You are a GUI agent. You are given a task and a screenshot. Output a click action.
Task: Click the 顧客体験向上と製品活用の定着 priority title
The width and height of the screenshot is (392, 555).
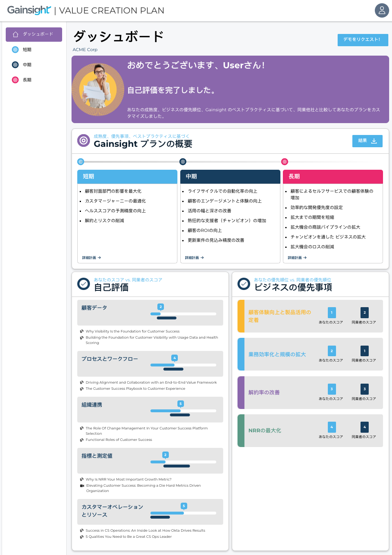coord(280,316)
